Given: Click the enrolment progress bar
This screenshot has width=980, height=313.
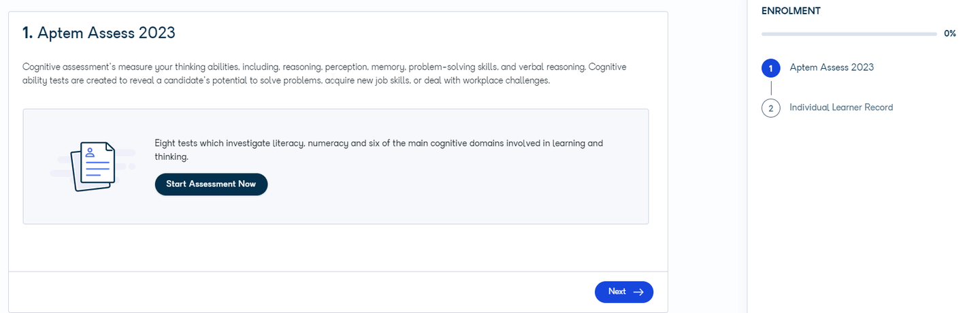Looking at the screenshot, I should (x=849, y=33).
